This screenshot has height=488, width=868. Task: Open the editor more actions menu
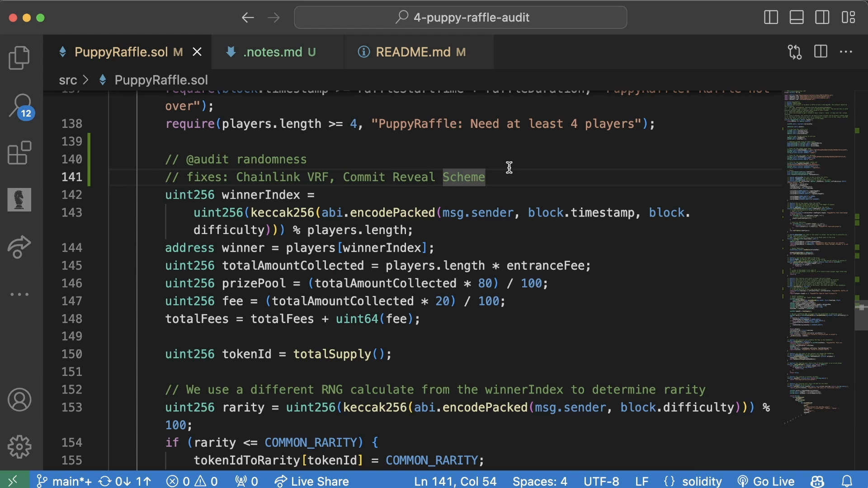(847, 52)
